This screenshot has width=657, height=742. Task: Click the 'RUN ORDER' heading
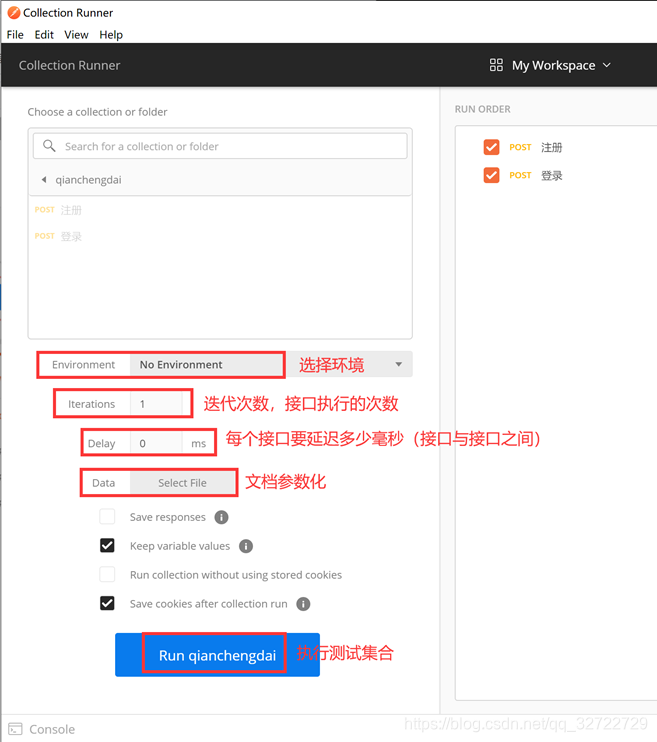482,109
